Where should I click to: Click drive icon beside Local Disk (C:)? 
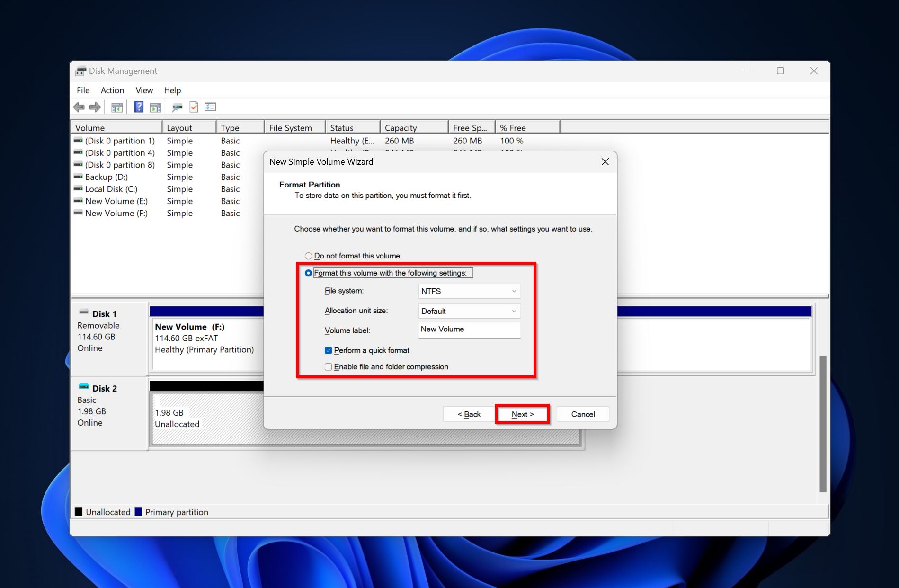coord(78,189)
